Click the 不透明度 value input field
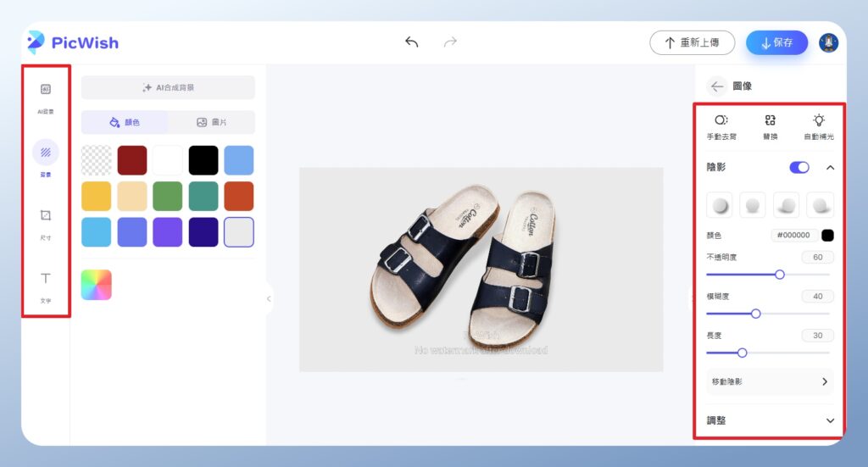The image size is (868, 467). [x=817, y=257]
